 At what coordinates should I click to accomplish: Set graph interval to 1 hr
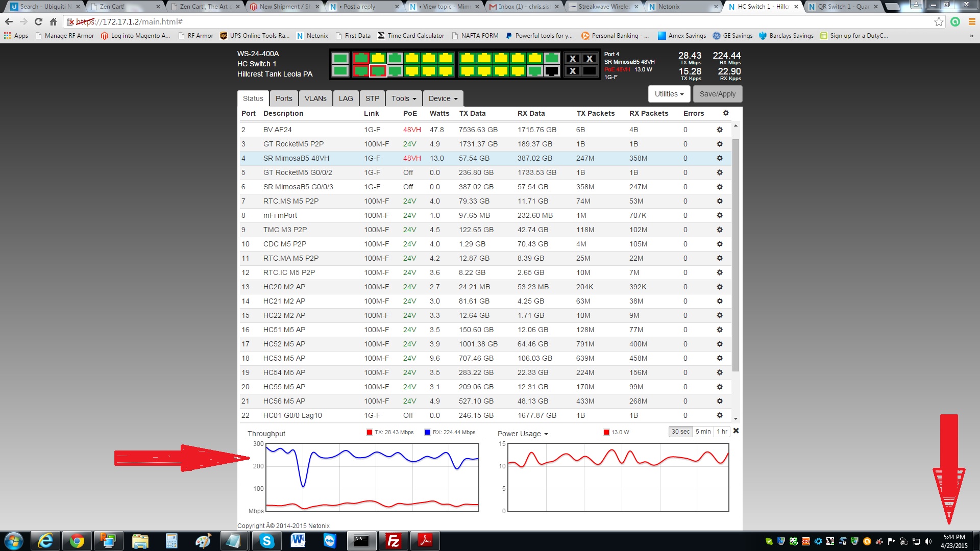click(722, 432)
